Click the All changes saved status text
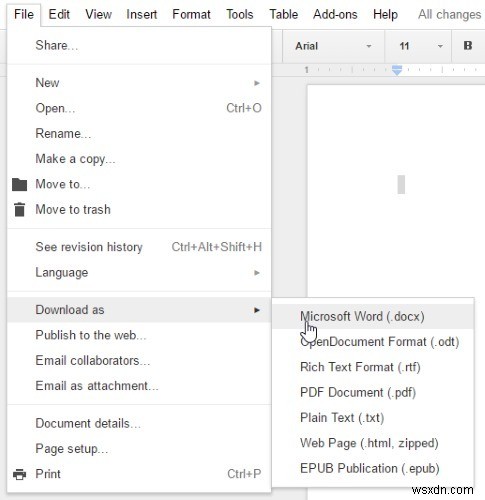This screenshot has width=485, height=500. [x=450, y=14]
